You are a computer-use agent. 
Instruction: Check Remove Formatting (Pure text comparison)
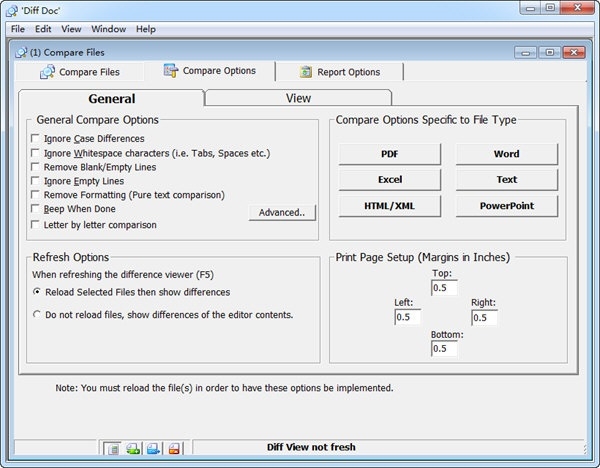click(x=35, y=194)
